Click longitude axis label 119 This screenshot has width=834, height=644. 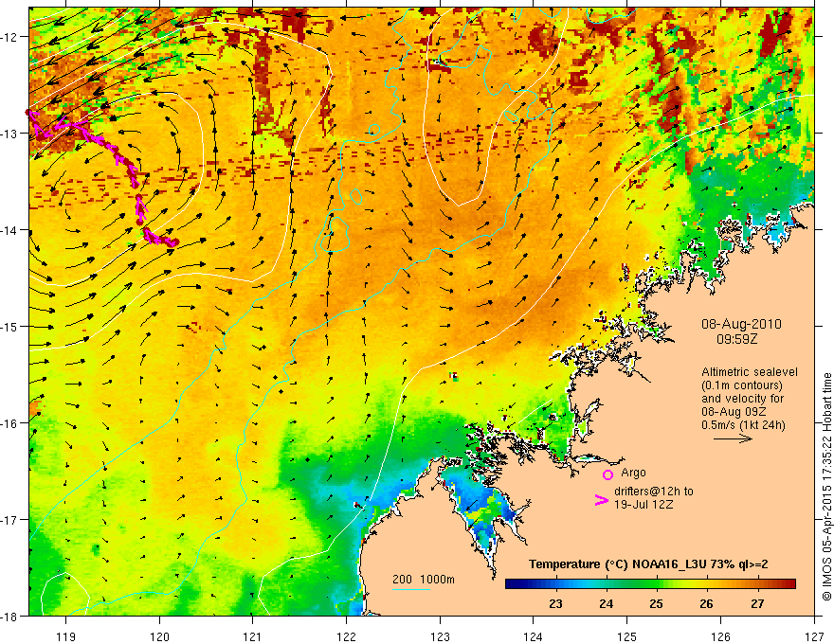(66, 636)
